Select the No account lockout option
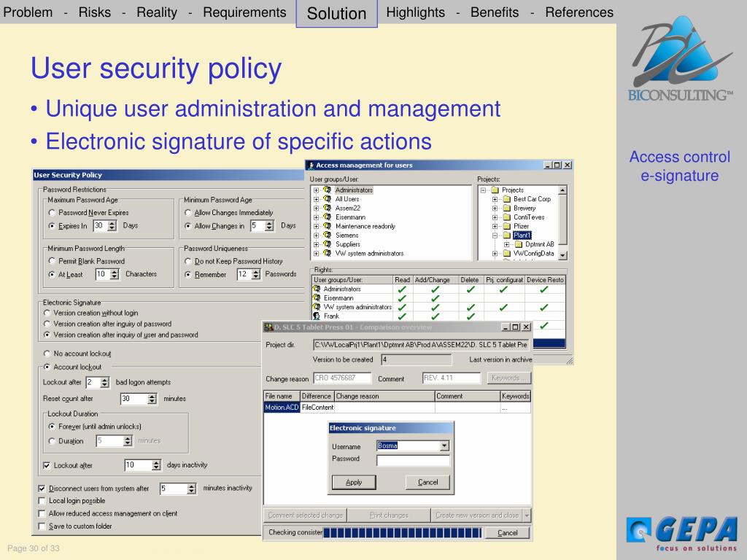 pos(47,354)
